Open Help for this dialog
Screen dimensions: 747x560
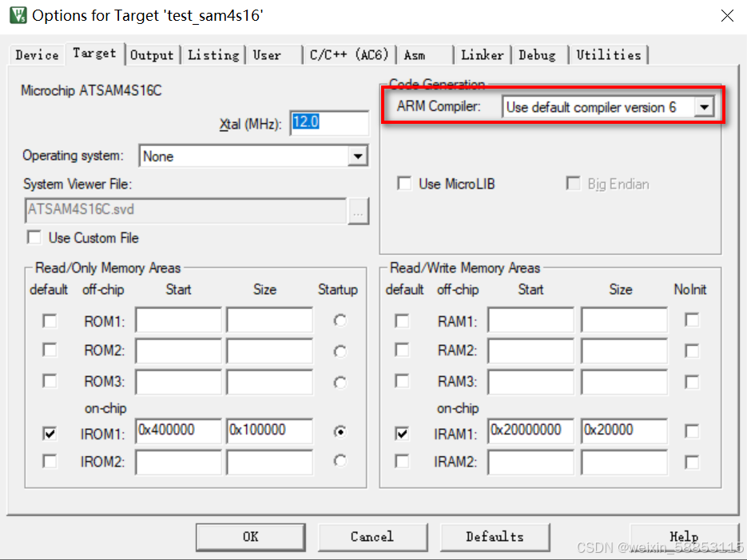[684, 537]
